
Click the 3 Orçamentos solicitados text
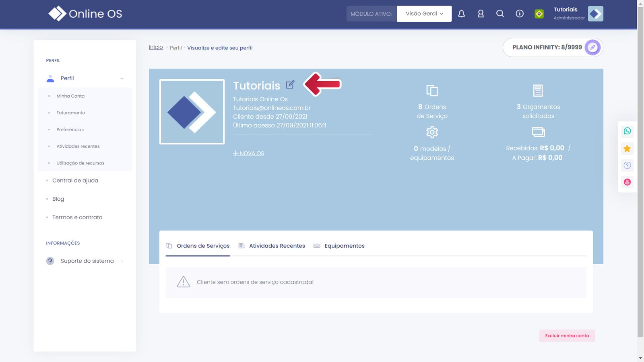(x=538, y=111)
